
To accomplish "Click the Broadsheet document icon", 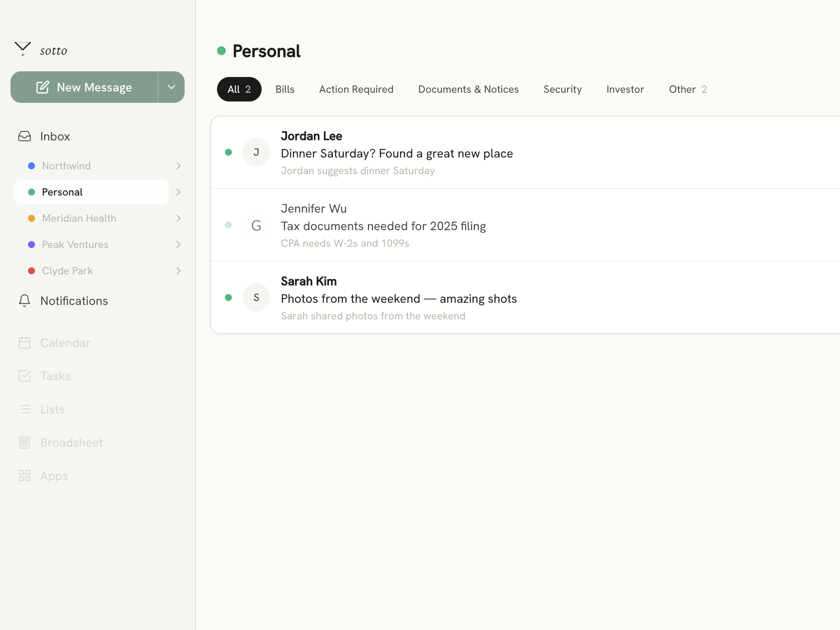I will point(24,442).
